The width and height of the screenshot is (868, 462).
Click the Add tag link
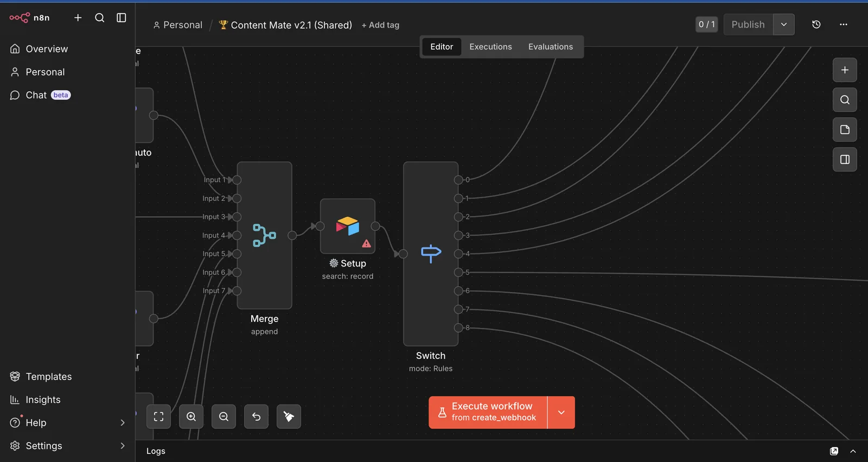pos(380,25)
